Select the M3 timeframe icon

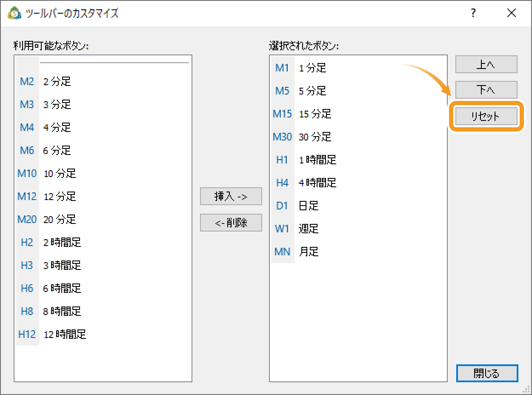(x=27, y=105)
